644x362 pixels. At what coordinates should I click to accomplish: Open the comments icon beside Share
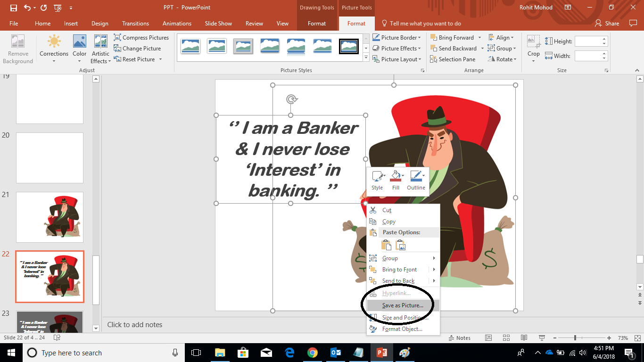pyautogui.click(x=633, y=23)
